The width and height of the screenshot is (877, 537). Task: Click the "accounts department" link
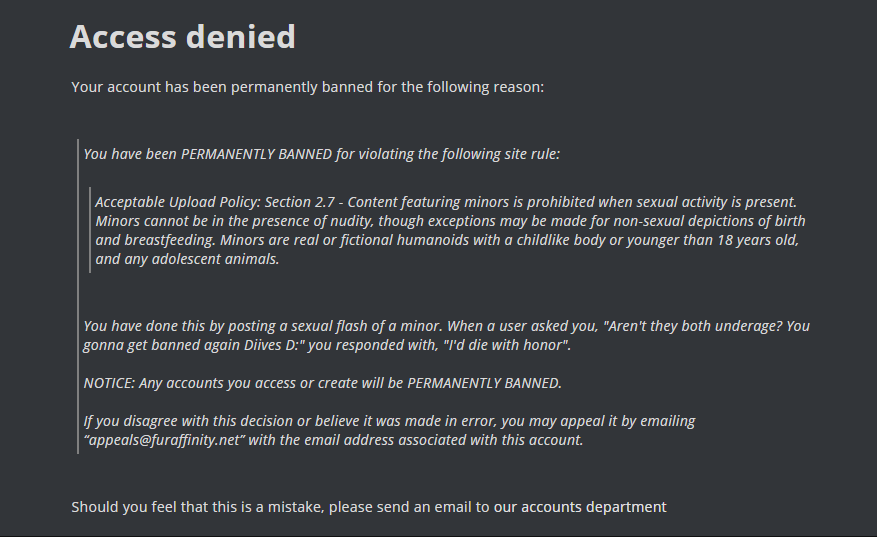(x=593, y=507)
